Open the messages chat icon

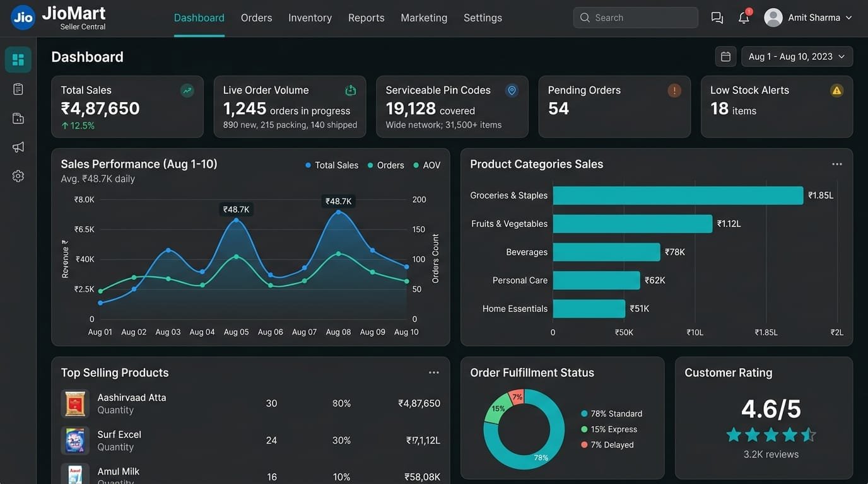(x=717, y=18)
